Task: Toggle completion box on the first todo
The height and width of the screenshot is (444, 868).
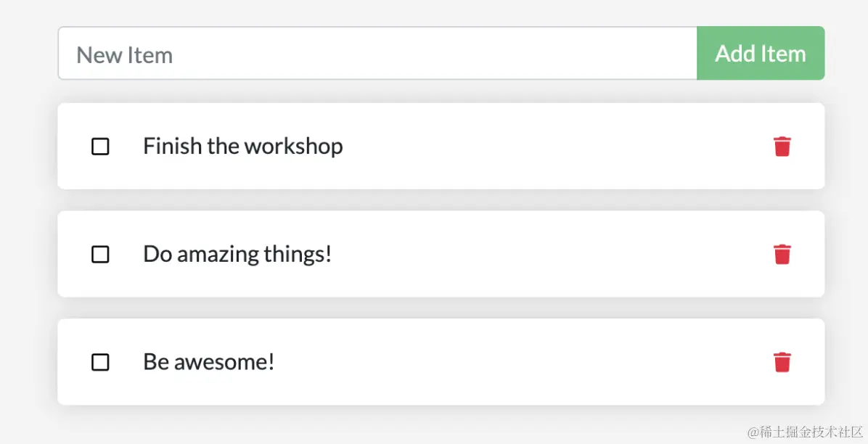Action: (100, 147)
